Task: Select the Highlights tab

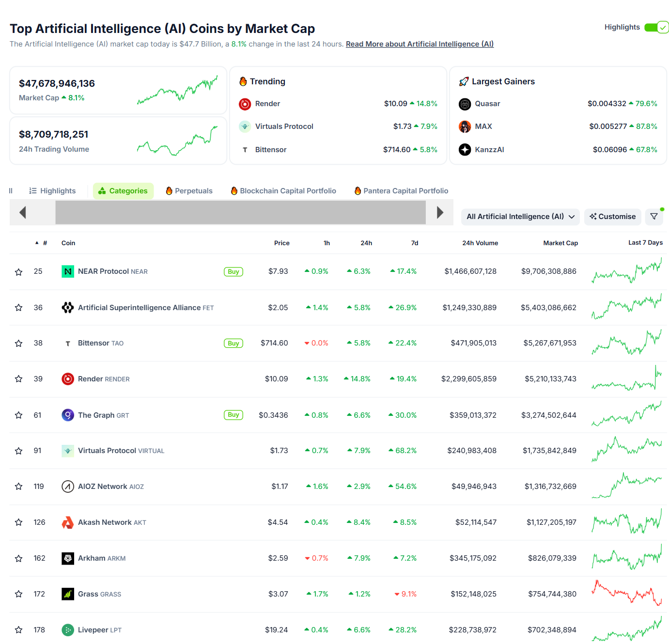Action: pyautogui.click(x=52, y=191)
